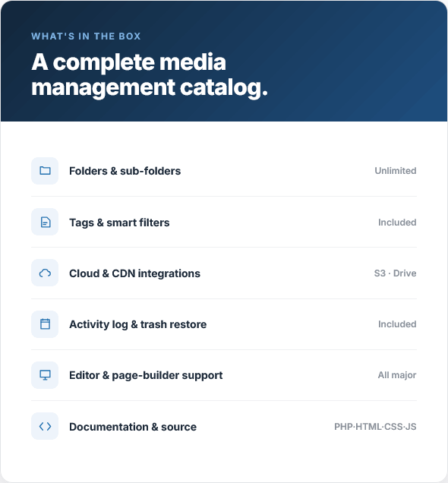This screenshot has width=448, height=483.
Task: Click the 'PHP·HTML·CSS·JS' value text
Action: pyautogui.click(x=375, y=427)
